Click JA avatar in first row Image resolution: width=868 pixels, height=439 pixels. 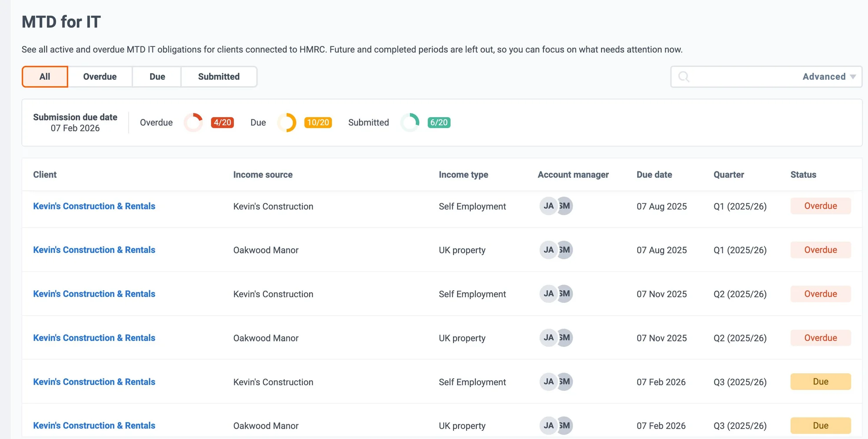tap(548, 206)
